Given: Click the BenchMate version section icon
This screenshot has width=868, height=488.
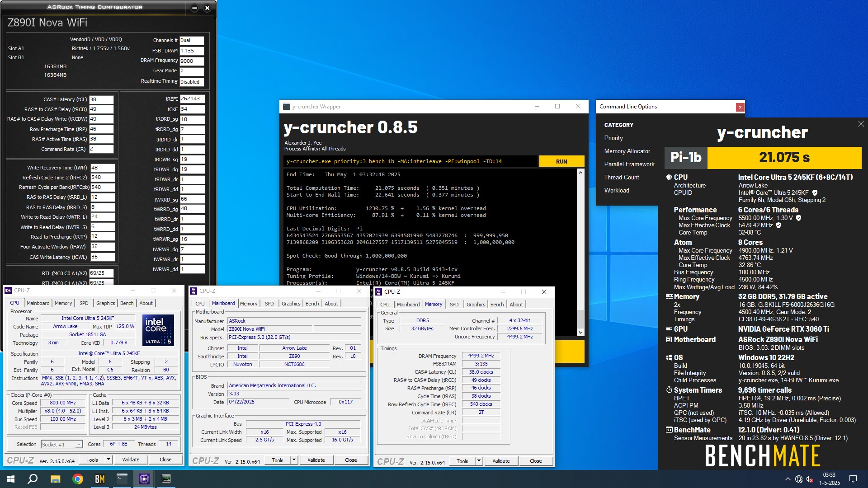Looking at the screenshot, I should coord(669,430).
